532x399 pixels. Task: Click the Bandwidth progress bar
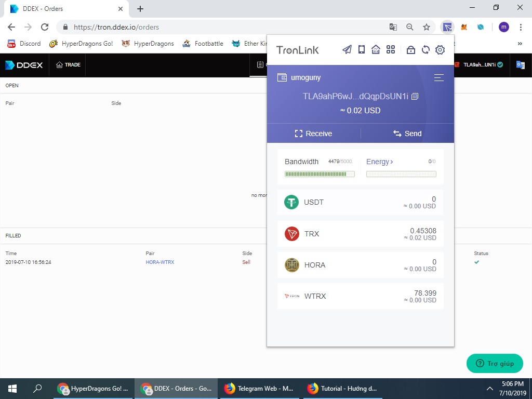(x=320, y=174)
